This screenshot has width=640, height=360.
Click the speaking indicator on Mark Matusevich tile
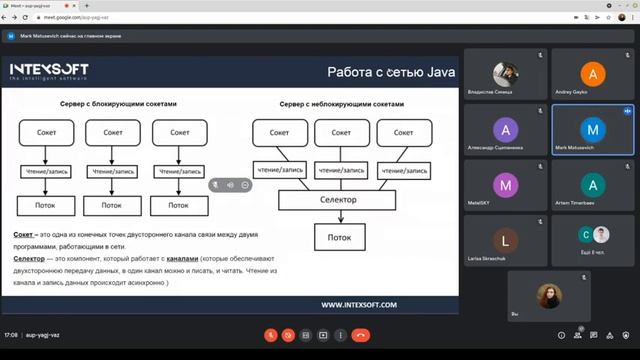[627, 111]
